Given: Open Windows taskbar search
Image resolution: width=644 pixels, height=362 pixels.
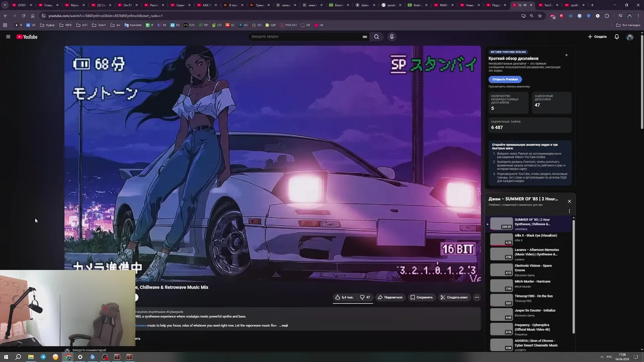Looking at the screenshot, I should click(18, 357).
